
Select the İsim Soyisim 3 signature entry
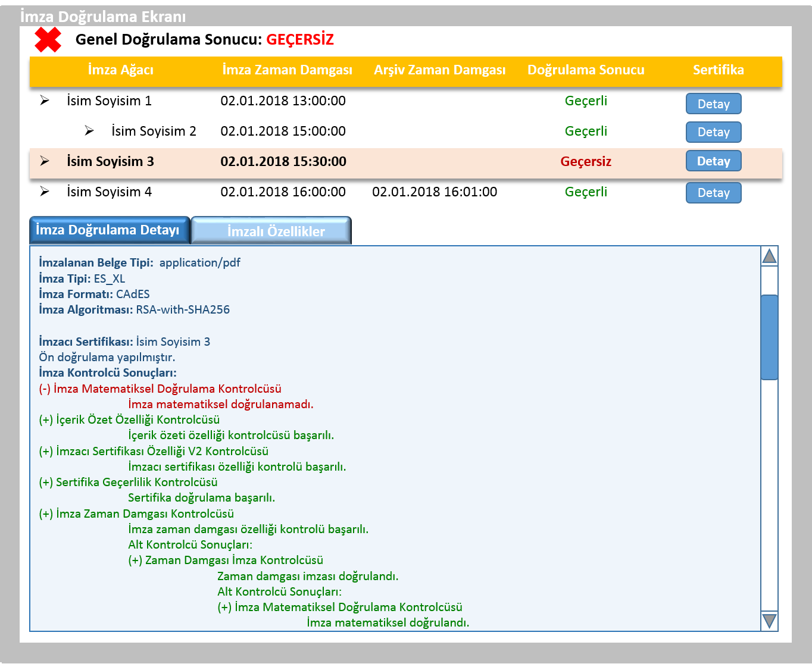pos(110,162)
